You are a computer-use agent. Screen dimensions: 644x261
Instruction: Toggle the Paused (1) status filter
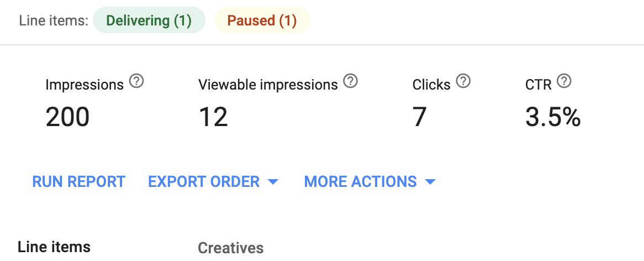pos(262,20)
